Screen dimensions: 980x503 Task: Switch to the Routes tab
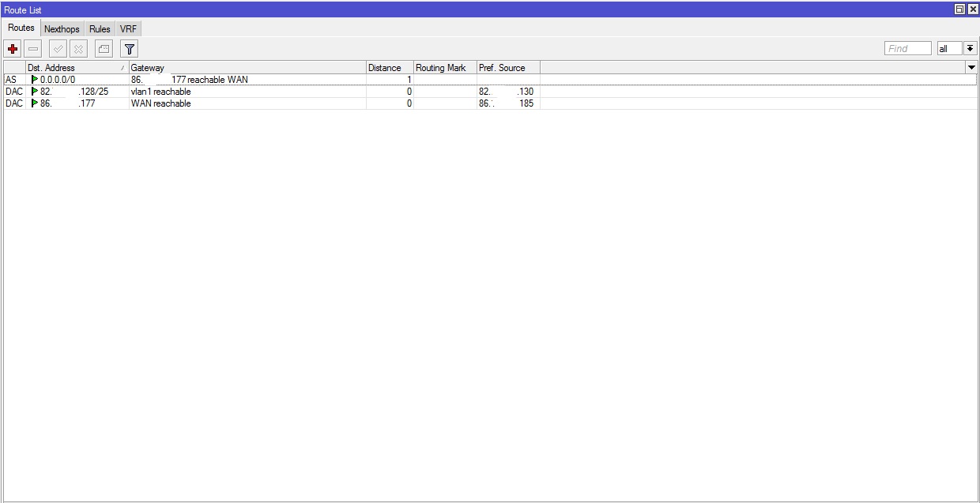point(21,28)
